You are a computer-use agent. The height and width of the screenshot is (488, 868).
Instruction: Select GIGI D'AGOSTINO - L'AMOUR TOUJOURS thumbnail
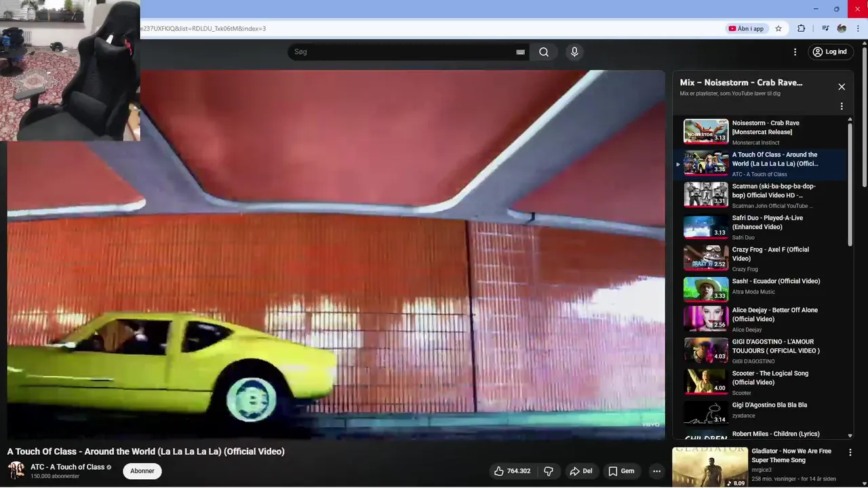[x=706, y=350]
